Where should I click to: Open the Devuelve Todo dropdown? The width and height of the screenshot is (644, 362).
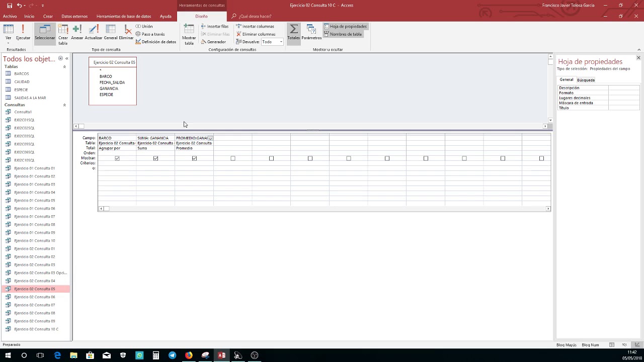(x=281, y=42)
